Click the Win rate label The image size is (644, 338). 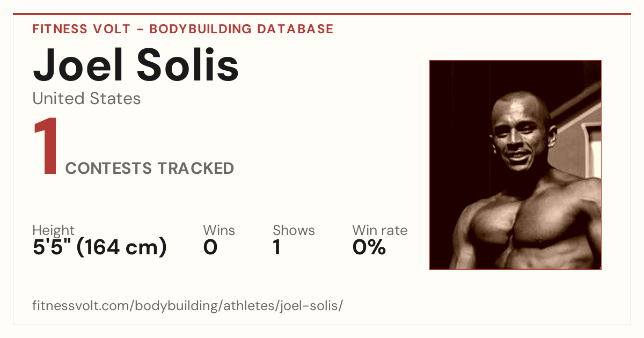click(380, 230)
